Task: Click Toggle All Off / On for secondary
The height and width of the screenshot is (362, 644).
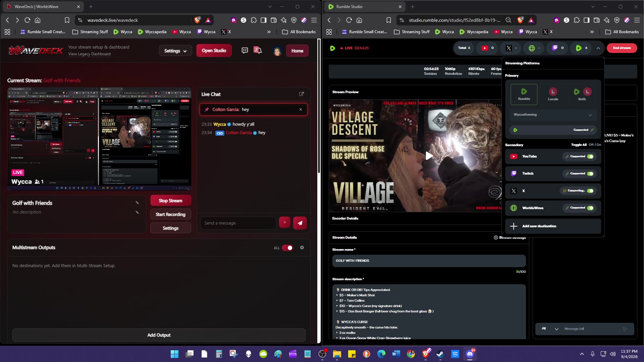Action: click(x=586, y=145)
